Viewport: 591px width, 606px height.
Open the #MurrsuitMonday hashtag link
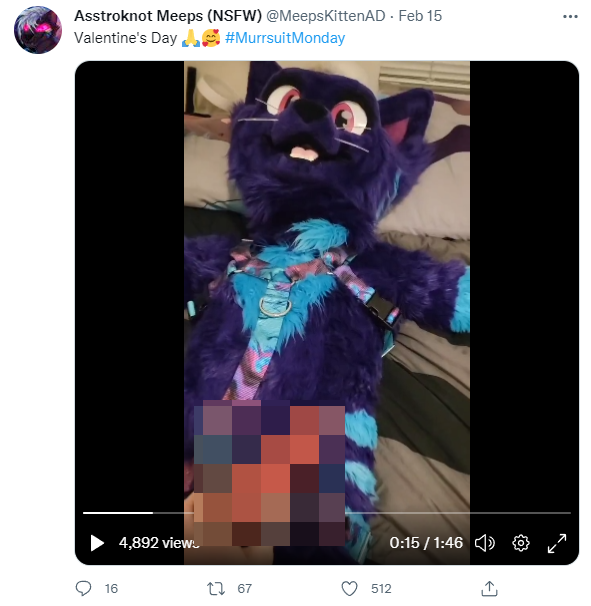[285, 38]
